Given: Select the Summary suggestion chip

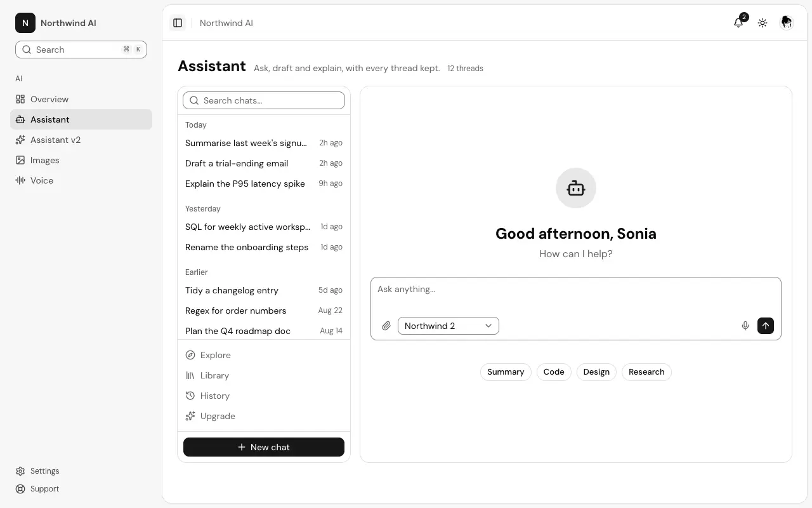Looking at the screenshot, I should tap(506, 372).
